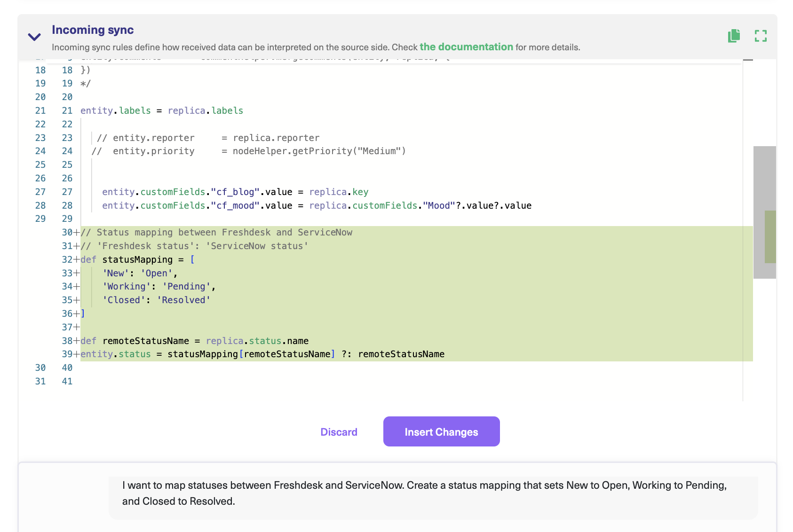
Task: Click the 'def statusMapping = [' line
Action: [137, 259]
